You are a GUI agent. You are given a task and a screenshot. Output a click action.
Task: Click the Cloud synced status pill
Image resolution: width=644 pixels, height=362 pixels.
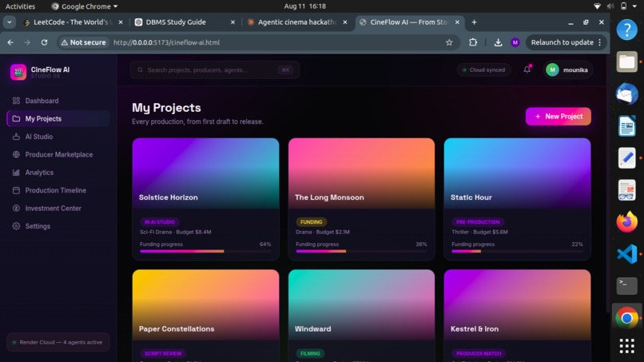click(x=483, y=70)
